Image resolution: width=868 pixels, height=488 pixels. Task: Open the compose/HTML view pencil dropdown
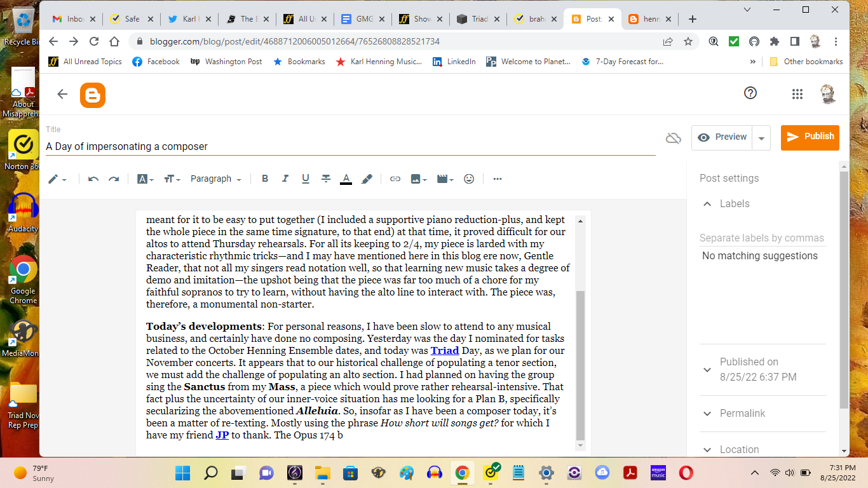click(57, 179)
